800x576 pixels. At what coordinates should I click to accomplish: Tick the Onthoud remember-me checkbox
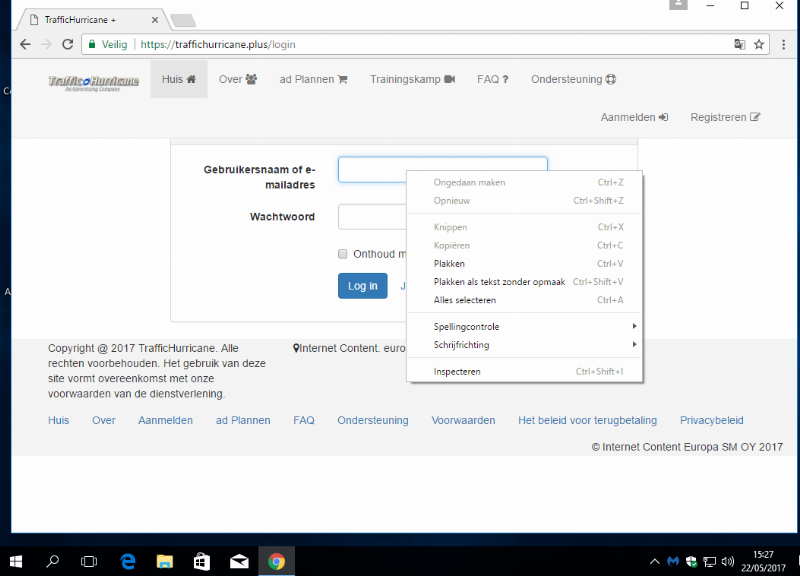(343, 254)
